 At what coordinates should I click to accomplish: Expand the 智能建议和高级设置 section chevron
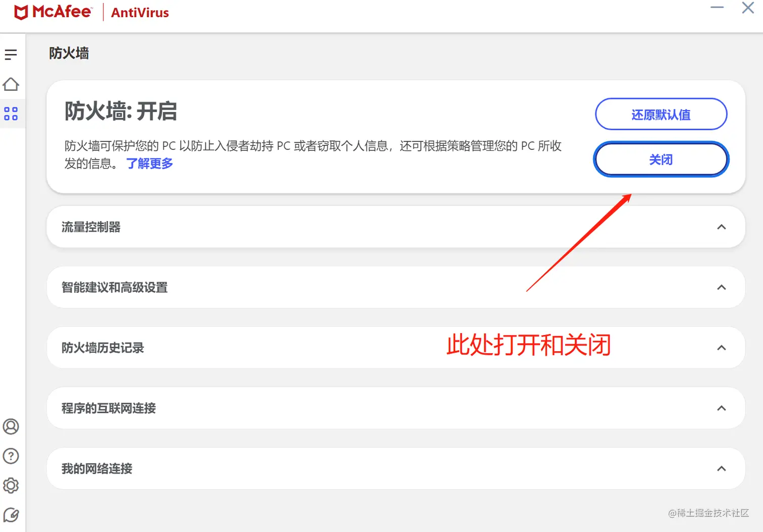[x=722, y=288]
